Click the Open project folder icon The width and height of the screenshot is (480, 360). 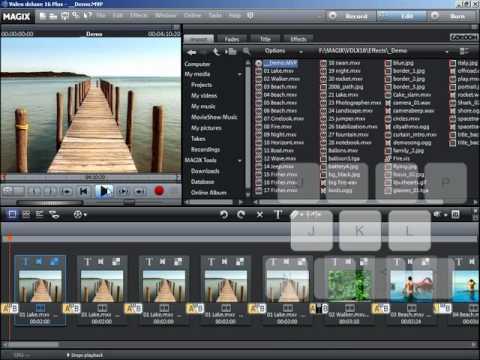53,16
